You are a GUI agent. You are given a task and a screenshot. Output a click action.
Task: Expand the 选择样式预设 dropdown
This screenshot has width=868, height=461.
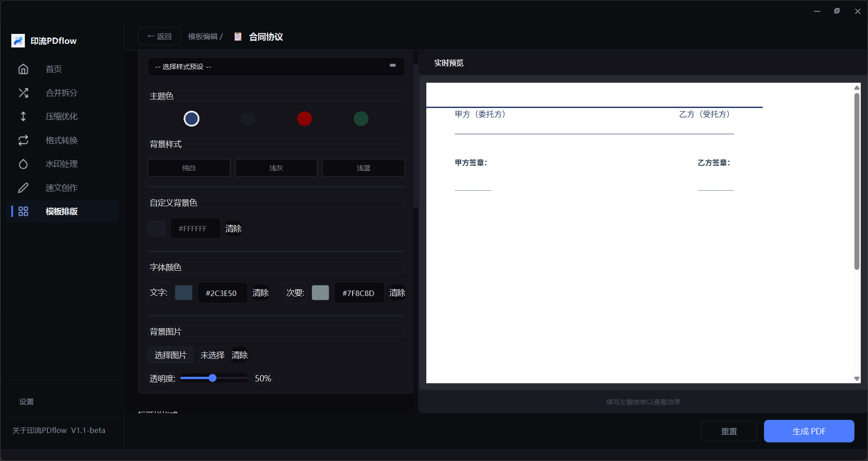click(276, 66)
